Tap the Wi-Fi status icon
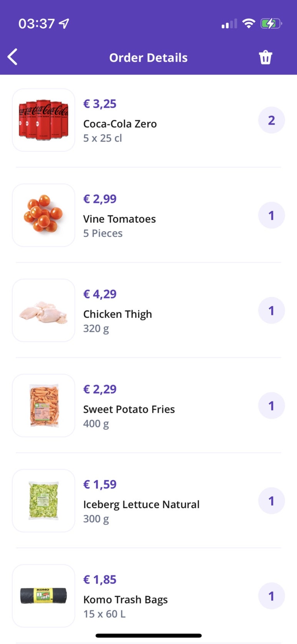Viewport: 297px width, 644px height. click(x=249, y=23)
